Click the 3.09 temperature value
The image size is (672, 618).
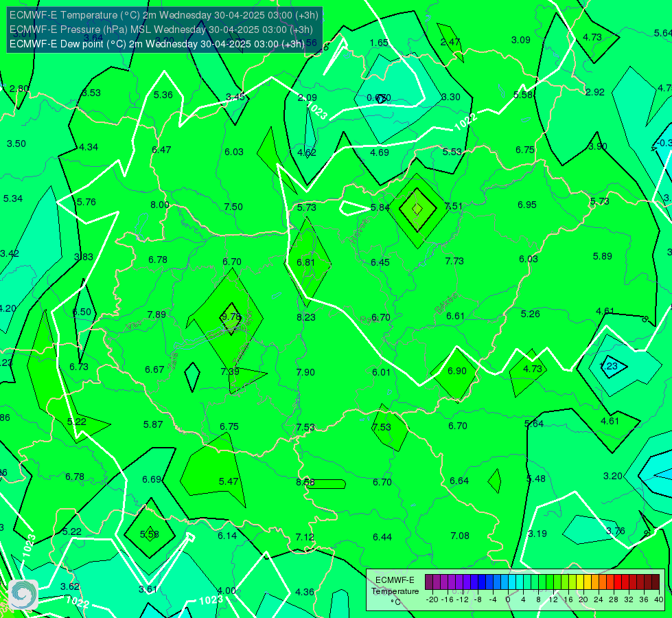pos(521,41)
